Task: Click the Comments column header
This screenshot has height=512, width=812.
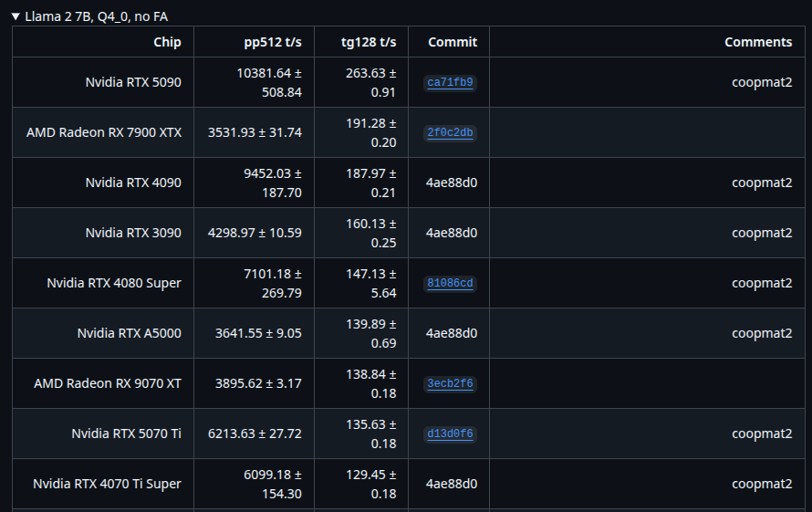Action: (758, 42)
